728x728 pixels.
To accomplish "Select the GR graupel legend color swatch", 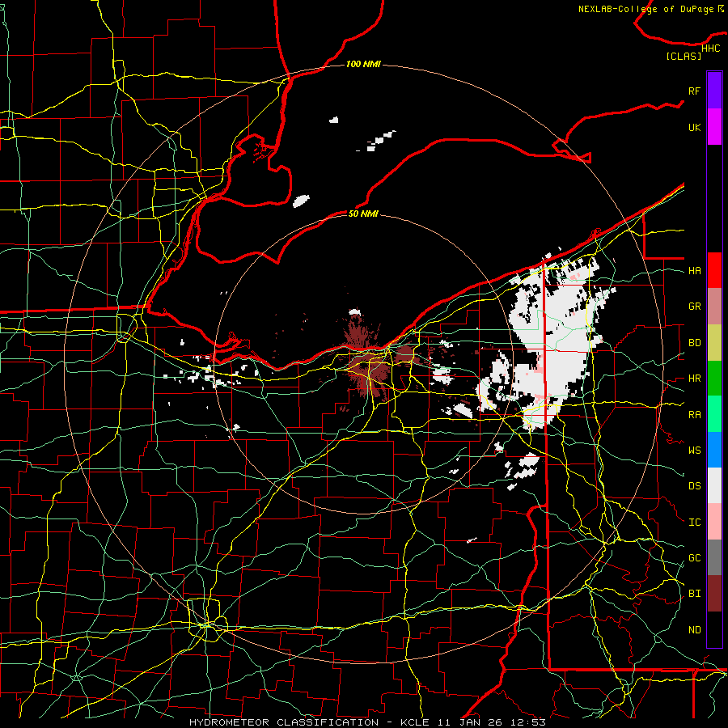I will pos(714,307).
